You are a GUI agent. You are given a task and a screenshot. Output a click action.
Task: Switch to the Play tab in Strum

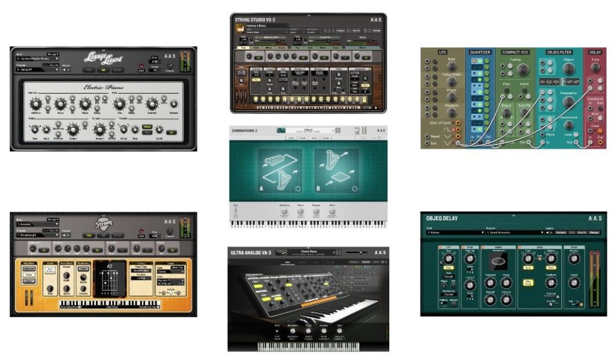tap(89, 236)
